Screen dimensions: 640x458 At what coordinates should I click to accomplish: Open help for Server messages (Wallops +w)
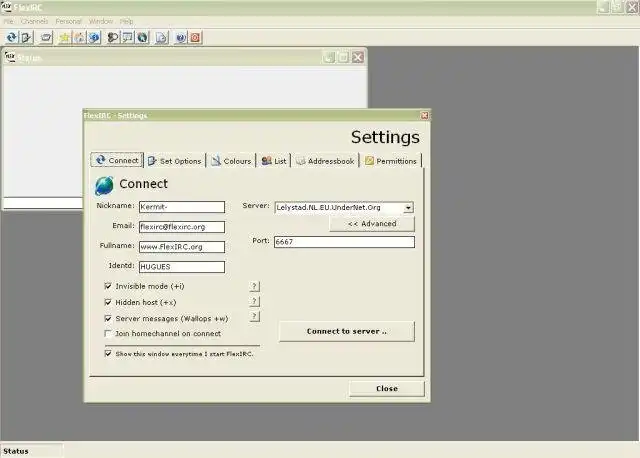(254, 316)
